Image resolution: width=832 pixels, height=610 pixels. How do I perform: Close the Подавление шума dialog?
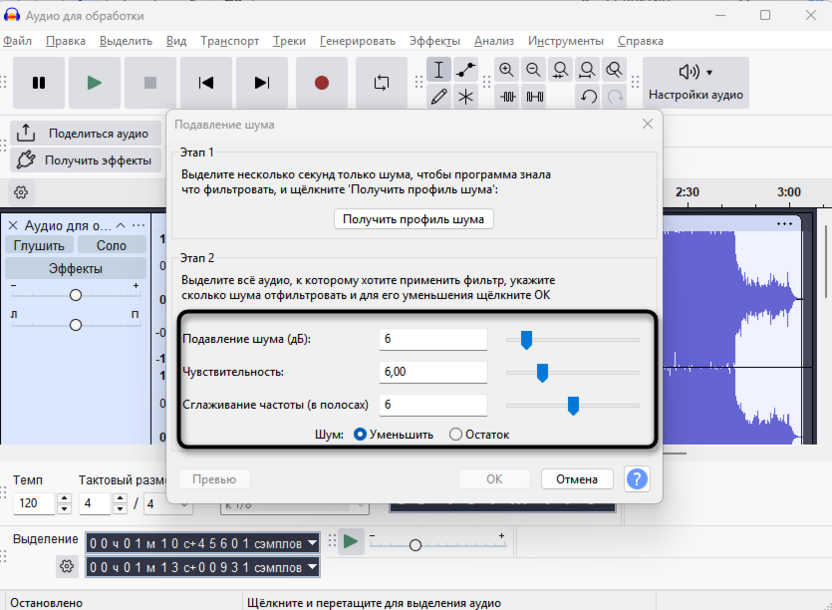click(x=647, y=124)
